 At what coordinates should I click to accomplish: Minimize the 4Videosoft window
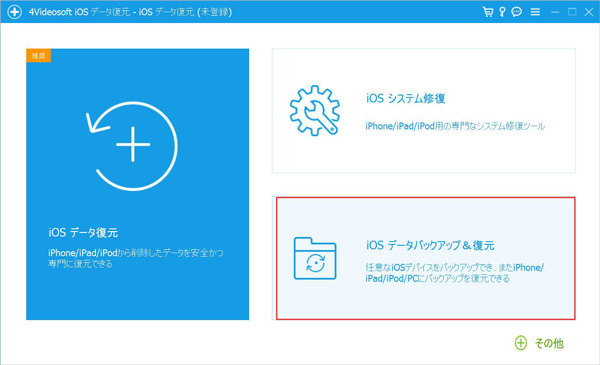click(555, 12)
